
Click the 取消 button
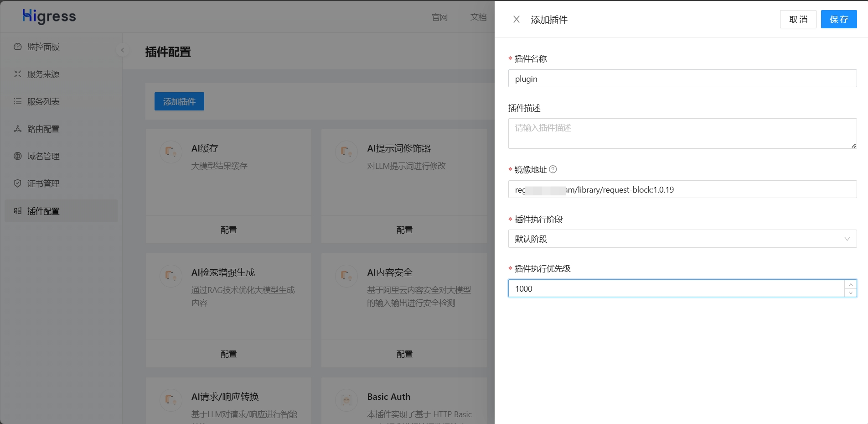(798, 19)
